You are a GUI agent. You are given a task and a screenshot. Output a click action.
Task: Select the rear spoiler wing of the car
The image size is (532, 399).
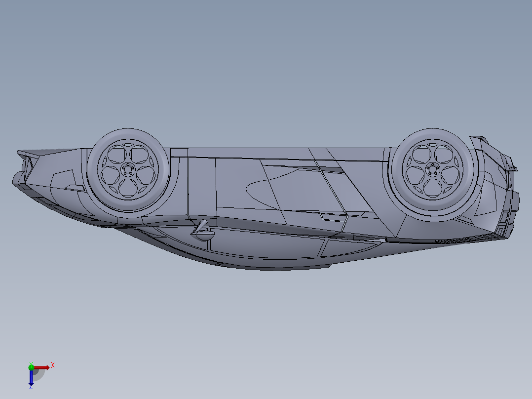pos(493,152)
